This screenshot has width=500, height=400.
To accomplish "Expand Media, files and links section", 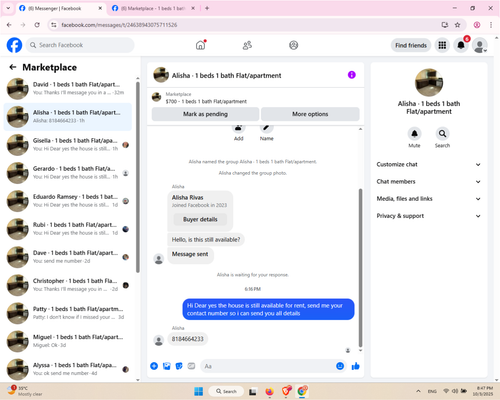I will pyautogui.click(x=429, y=199).
